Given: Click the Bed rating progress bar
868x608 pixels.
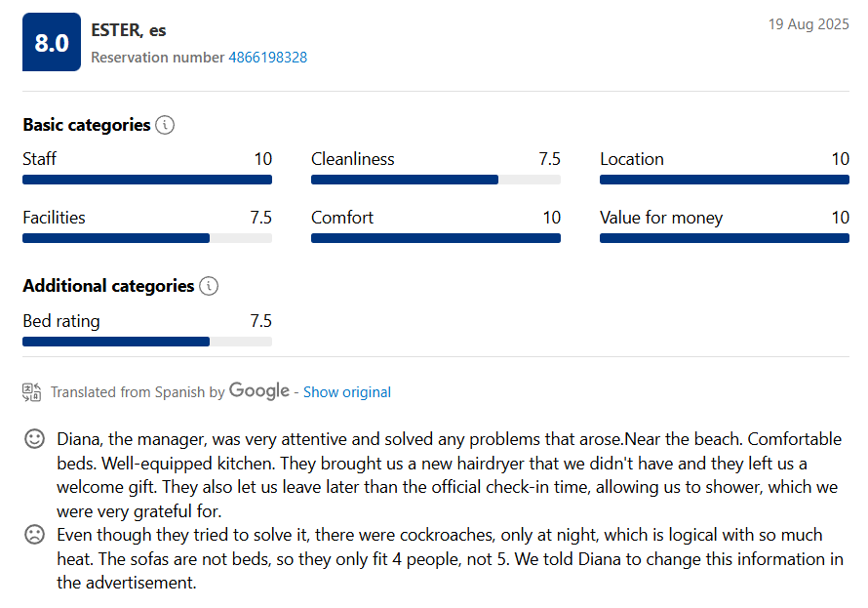Looking at the screenshot, I should 146,342.
